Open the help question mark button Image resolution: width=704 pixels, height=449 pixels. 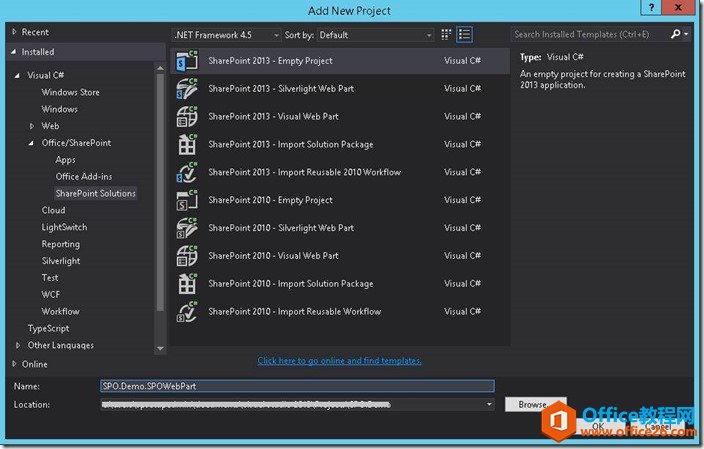point(651,7)
